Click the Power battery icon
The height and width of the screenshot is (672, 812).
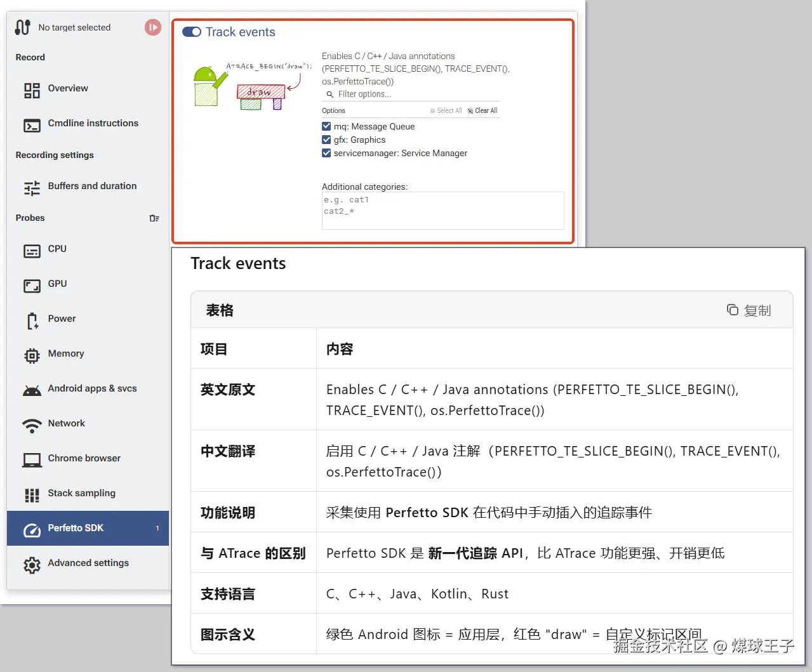click(x=32, y=321)
